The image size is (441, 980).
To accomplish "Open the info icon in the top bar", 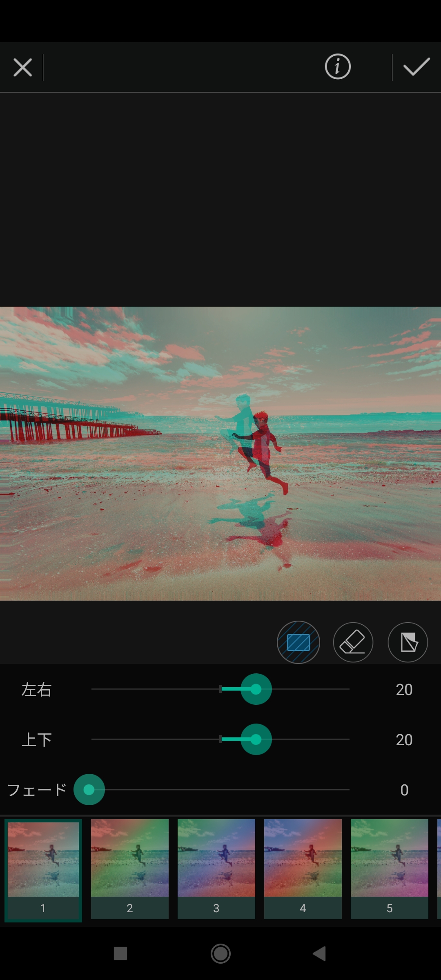I will (x=338, y=67).
